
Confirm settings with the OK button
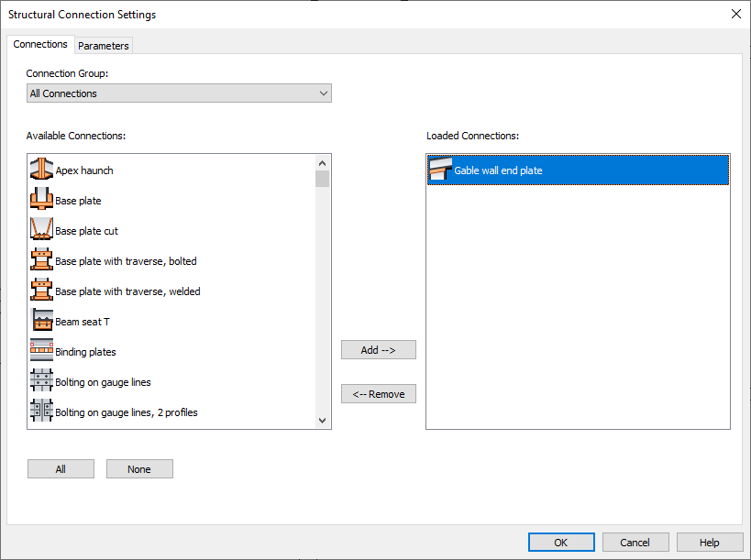pyautogui.click(x=560, y=542)
